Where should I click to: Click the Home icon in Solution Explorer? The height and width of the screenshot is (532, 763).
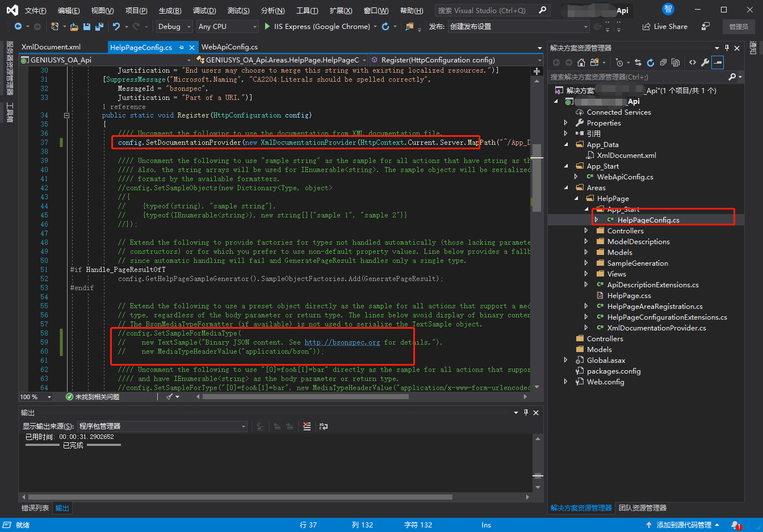(x=581, y=62)
